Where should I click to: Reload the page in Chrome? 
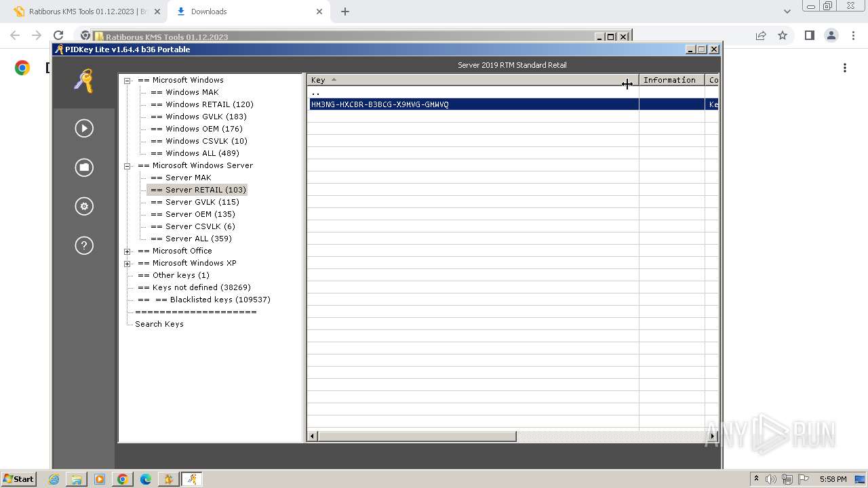pyautogui.click(x=58, y=35)
